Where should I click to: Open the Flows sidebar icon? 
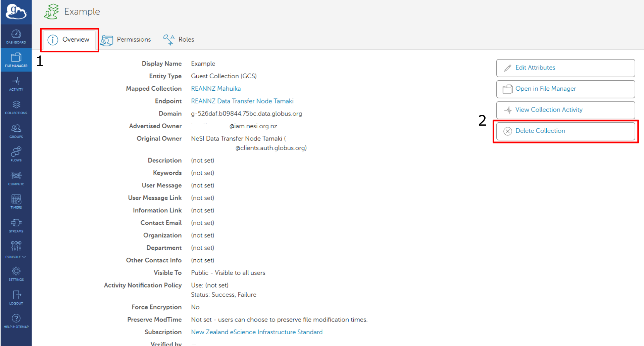pyautogui.click(x=16, y=154)
